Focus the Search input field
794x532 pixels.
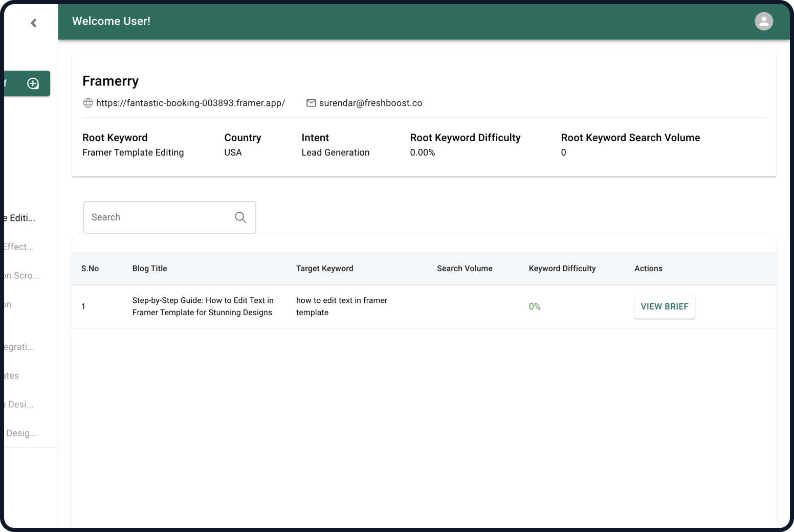coord(169,217)
